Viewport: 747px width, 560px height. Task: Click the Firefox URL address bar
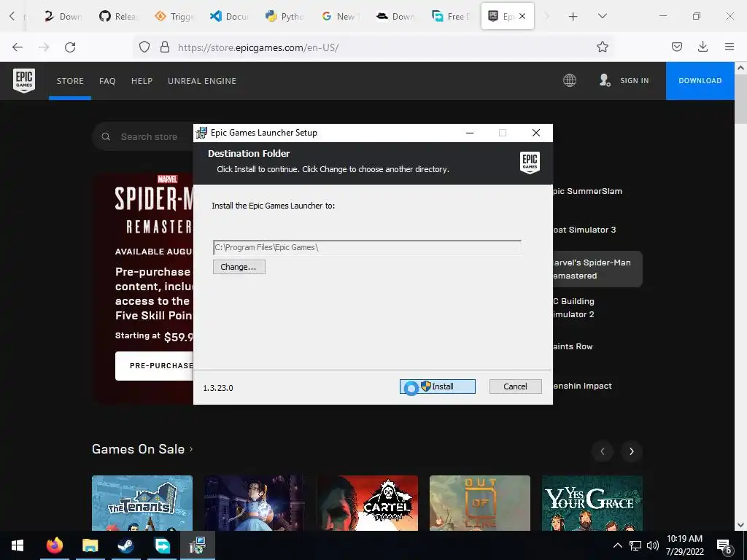(371, 47)
